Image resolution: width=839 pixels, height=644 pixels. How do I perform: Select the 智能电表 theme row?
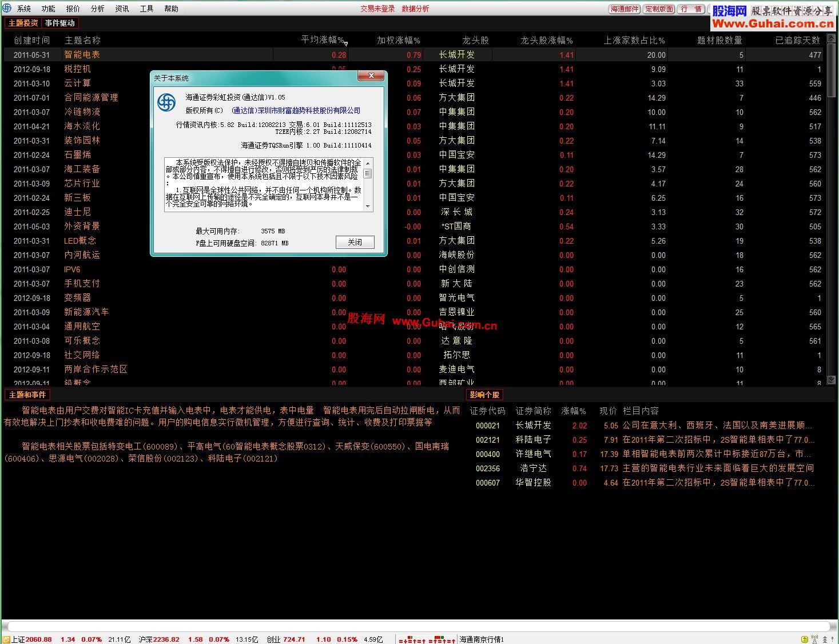coord(413,55)
